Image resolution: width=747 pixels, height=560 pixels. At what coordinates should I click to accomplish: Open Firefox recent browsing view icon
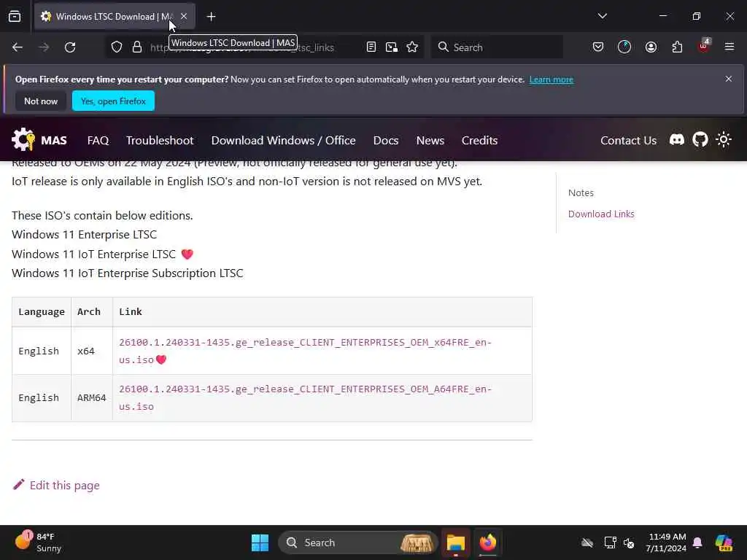[x=15, y=16]
